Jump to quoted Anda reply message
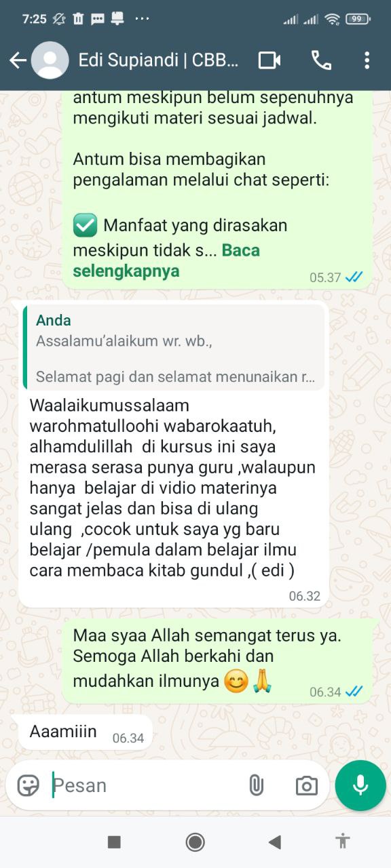Screen dimensions: 391x868 tap(174, 347)
